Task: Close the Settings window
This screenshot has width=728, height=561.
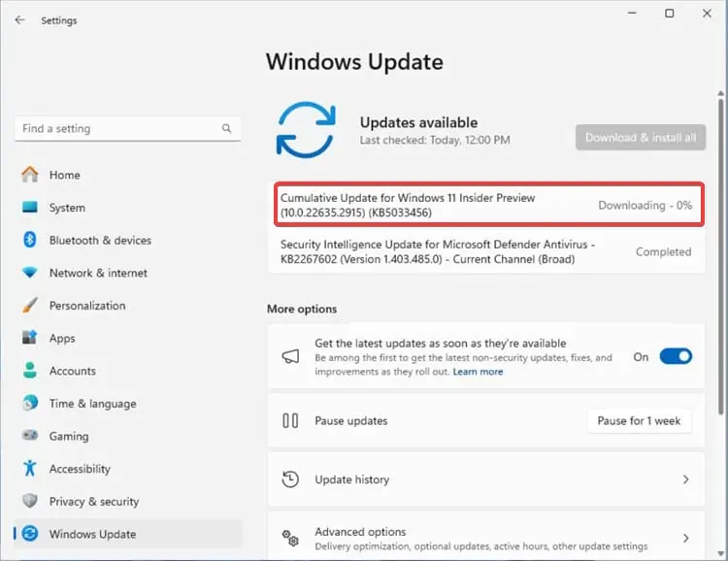Action: click(x=707, y=14)
